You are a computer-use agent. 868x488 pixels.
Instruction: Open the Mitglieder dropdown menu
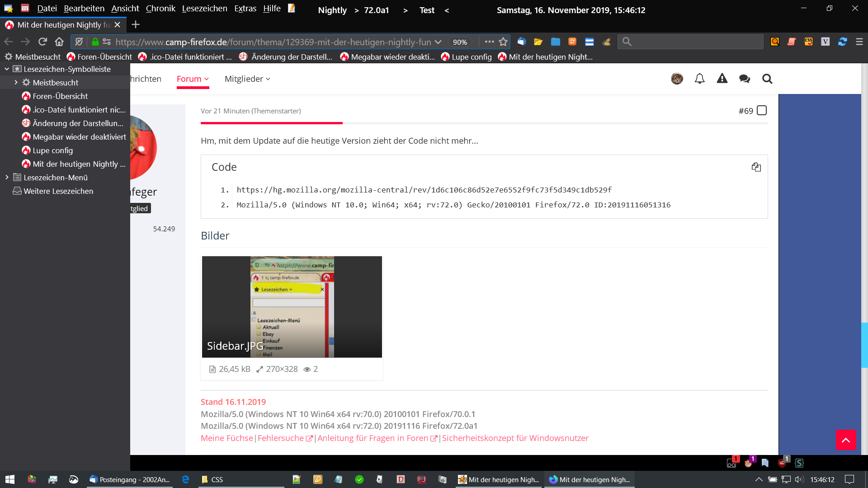(247, 79)
